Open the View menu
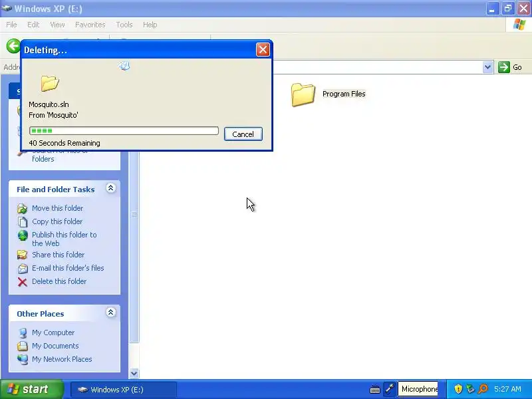532x399 pixels. [x=57, y=25]
